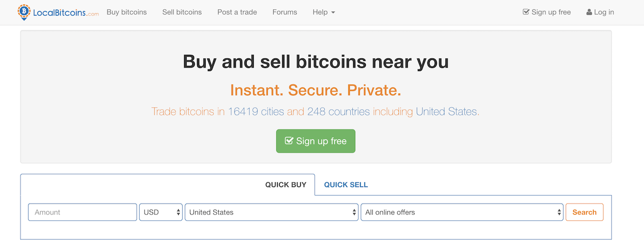Visit the Forums link
Image resolution: width=644 pixels, height=250 pixels.
(285, 12)
